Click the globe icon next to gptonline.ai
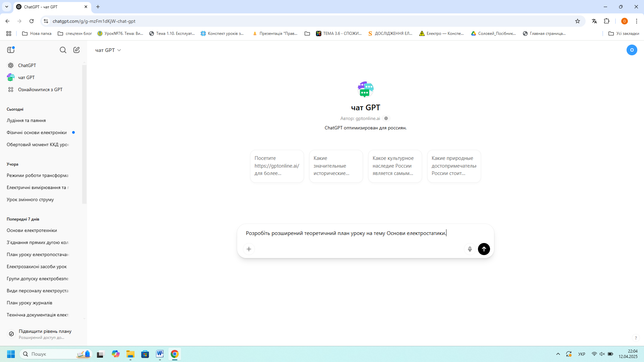This screenshot has height=362, width=644. [x=386, y=118]
